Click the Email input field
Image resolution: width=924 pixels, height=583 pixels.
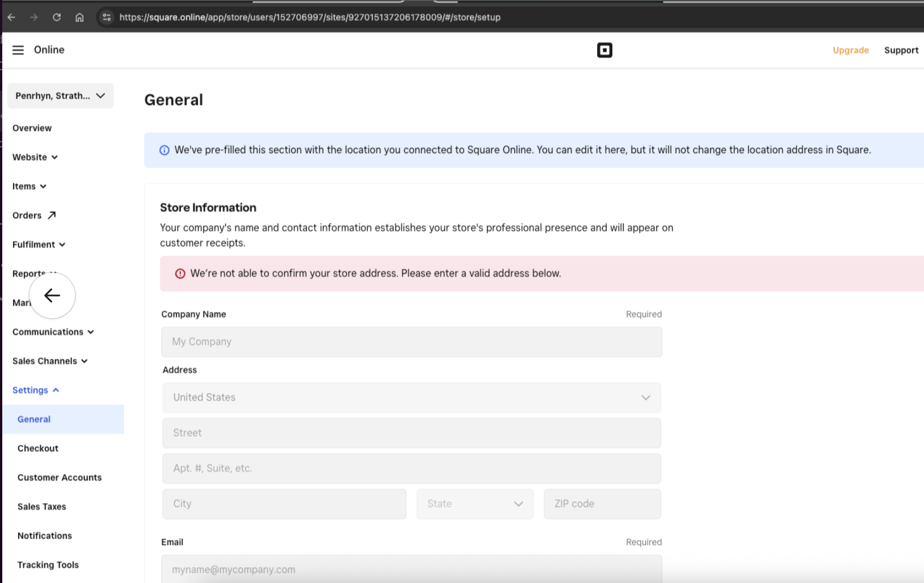411,569
